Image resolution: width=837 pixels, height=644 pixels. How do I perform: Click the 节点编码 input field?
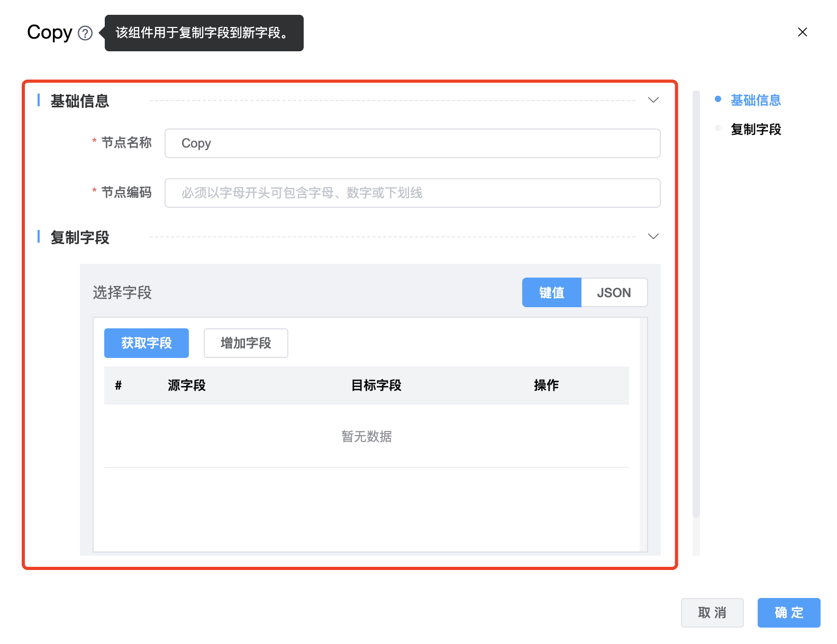412,193
